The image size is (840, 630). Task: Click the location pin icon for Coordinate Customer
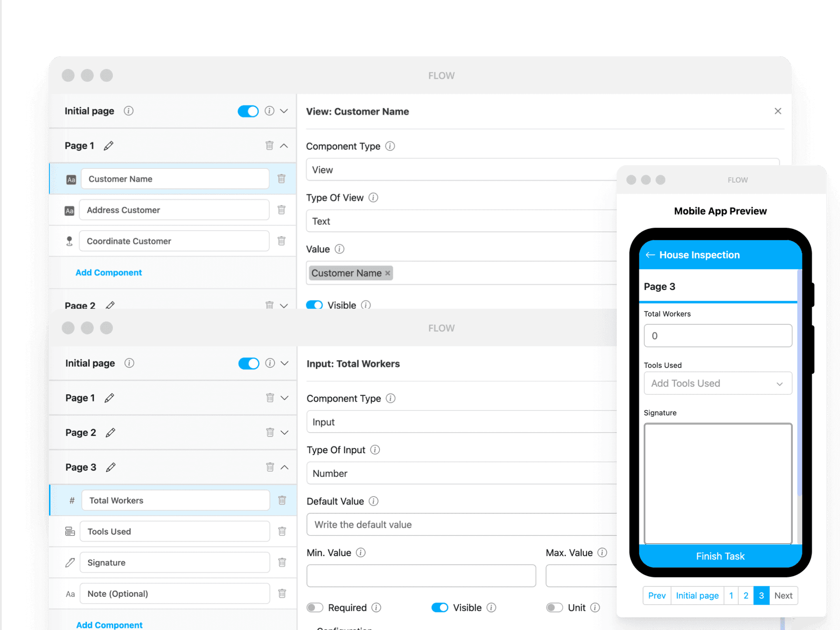click(x=70, y=241)
